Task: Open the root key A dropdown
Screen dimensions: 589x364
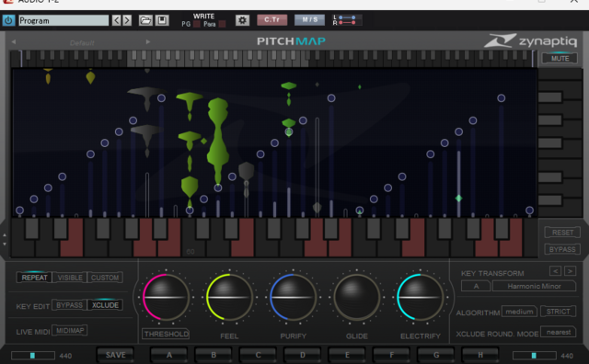Action: tap(476, 286)
